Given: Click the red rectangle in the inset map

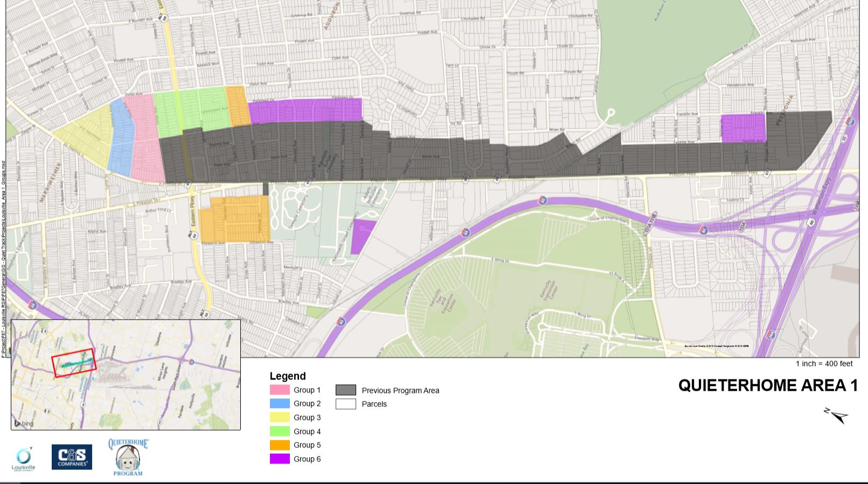Looking at the screenshot, I should pos(74,362).
